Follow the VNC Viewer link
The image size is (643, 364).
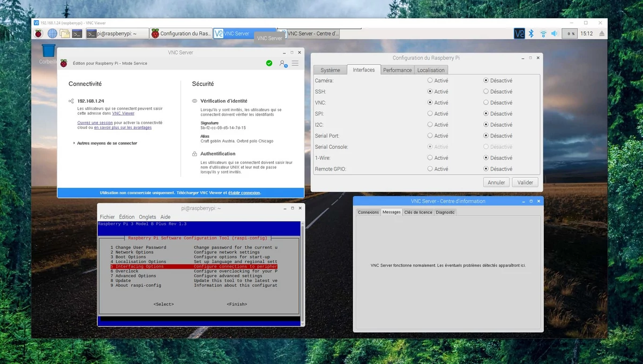point(123,113)
